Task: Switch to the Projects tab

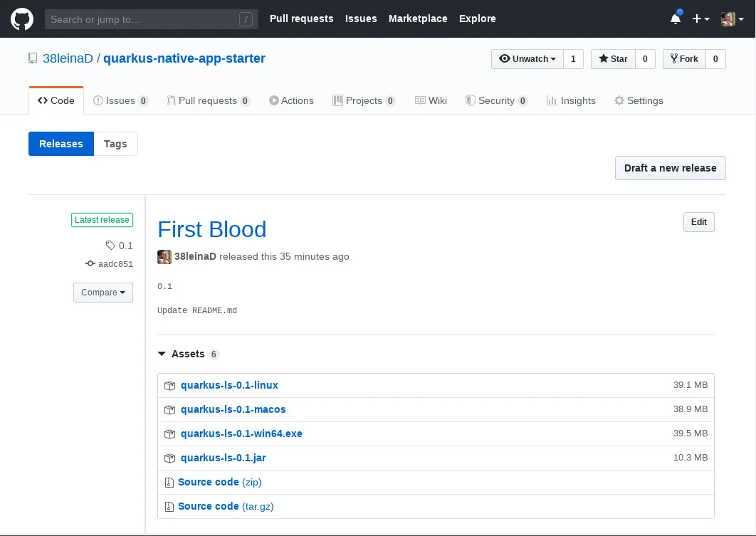Action: [x=364, y=100]
